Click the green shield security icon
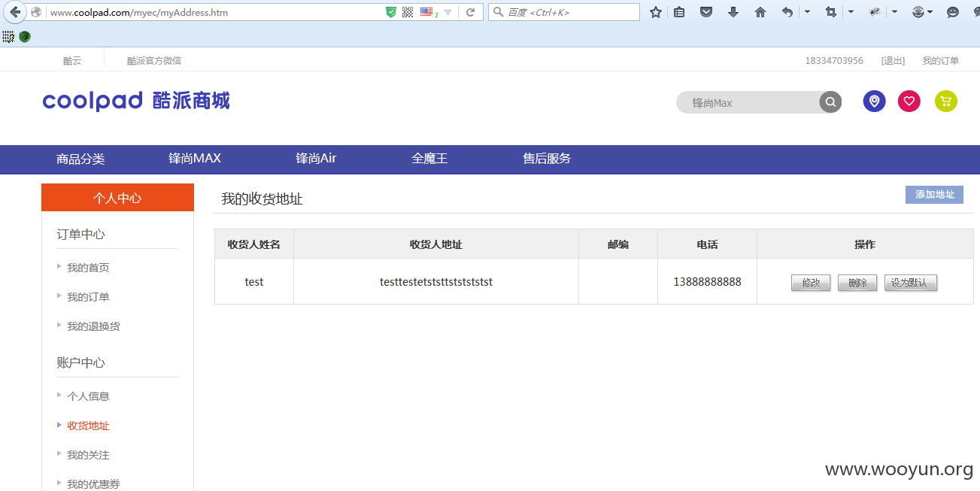 (390, 12)
